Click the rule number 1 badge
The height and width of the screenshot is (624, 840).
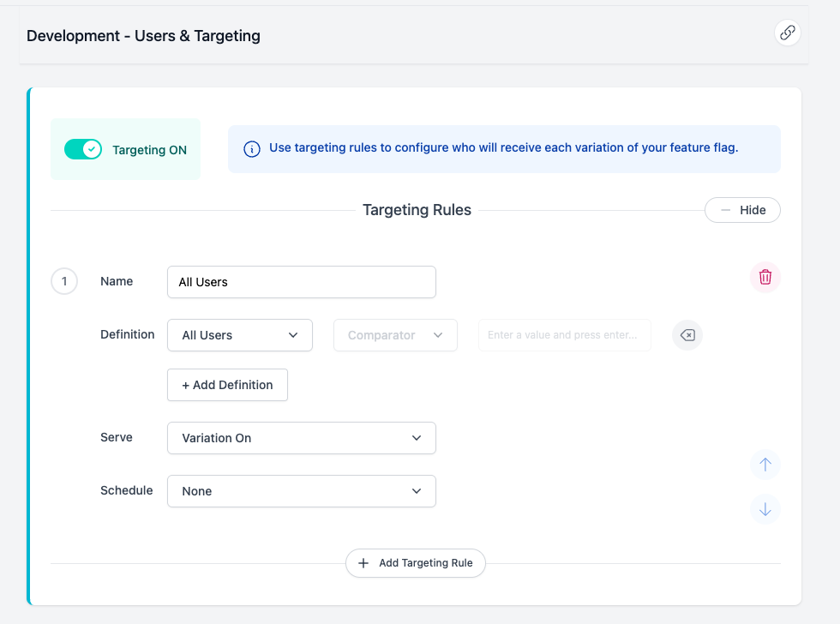tap(64, 281)
